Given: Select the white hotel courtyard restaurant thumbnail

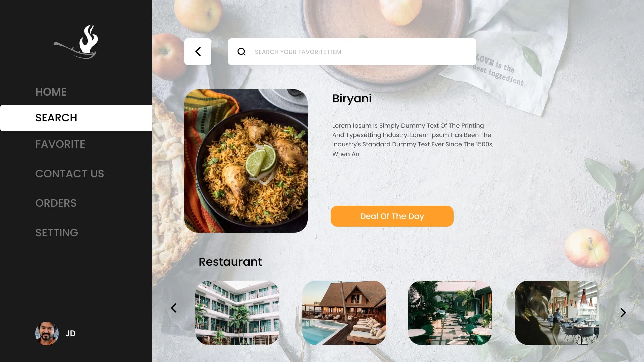Looking at the screenshot, I should (237, 313).
